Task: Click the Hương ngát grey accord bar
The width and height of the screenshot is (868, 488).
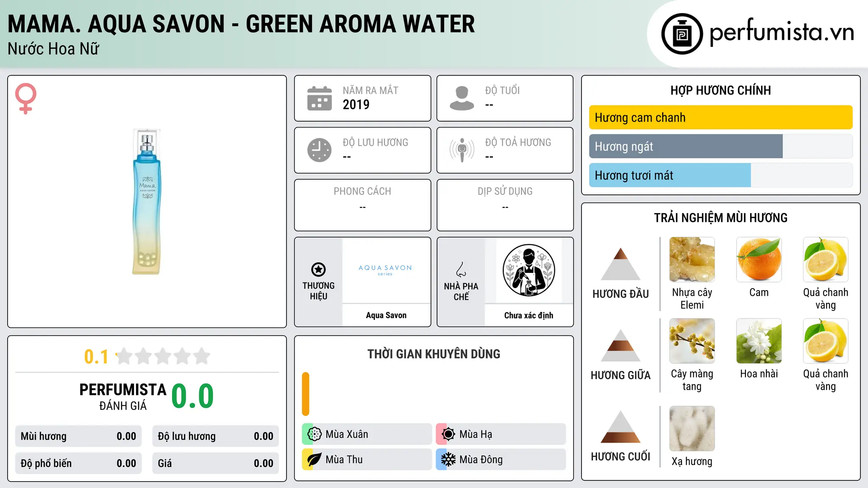Action: point(686,146)
